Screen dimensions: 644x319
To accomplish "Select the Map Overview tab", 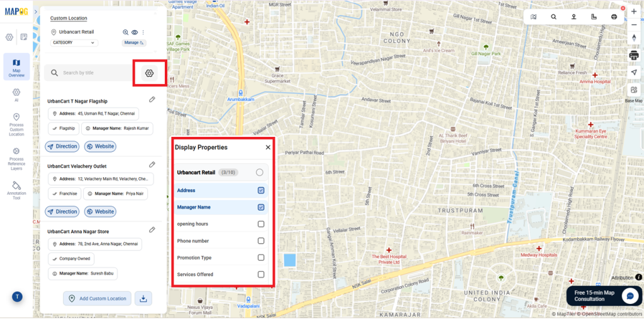I will click(16, 67).
